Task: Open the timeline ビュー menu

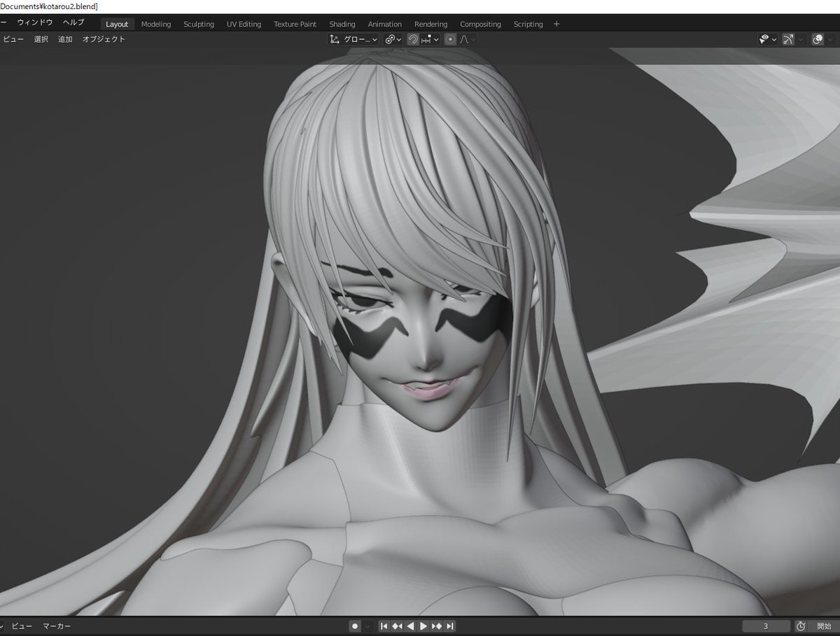Action: [22, 626]
